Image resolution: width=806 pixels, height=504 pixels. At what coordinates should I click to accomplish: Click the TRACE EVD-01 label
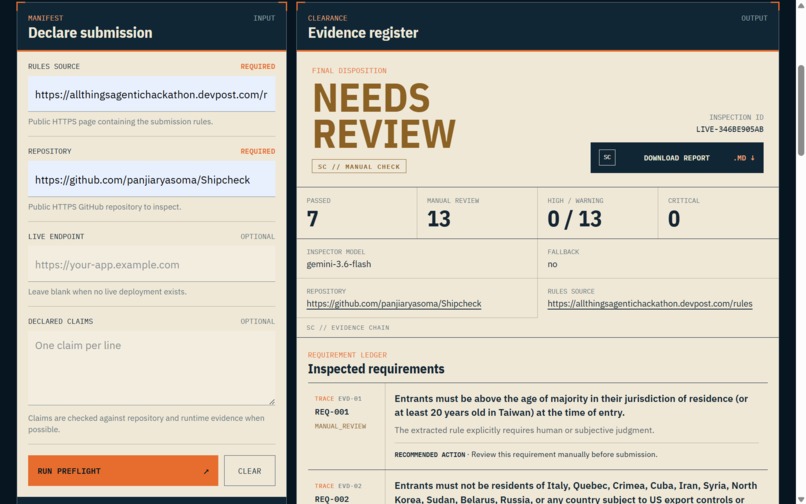(338, 398)
